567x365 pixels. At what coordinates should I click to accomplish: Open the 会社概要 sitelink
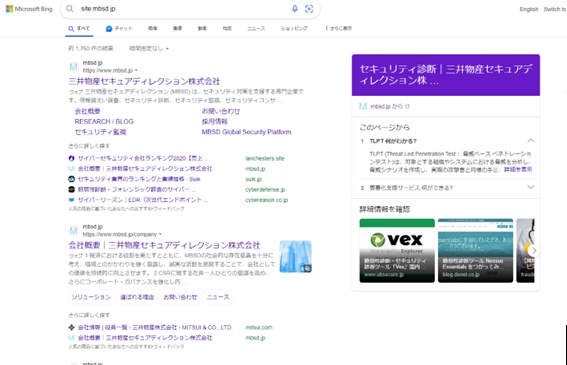click(x=88, y=111)
